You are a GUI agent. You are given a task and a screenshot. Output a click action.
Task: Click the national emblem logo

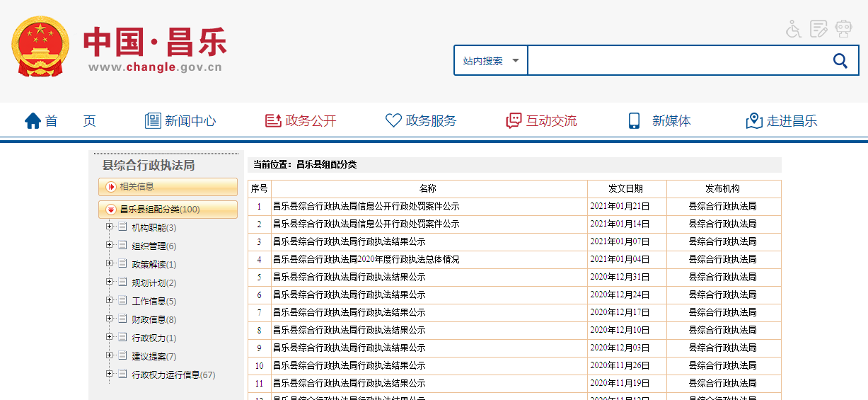(x=40, y=47)
